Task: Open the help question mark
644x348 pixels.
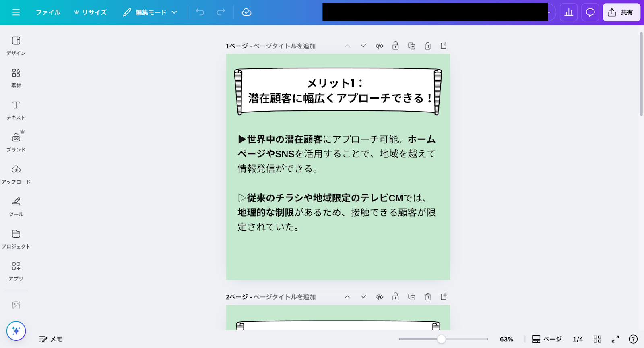Action: [x=633, y=339]
